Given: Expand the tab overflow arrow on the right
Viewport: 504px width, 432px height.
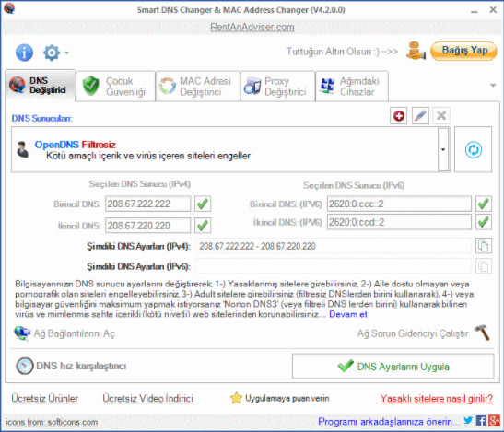Looking at the screenshot, I should 493,86.
